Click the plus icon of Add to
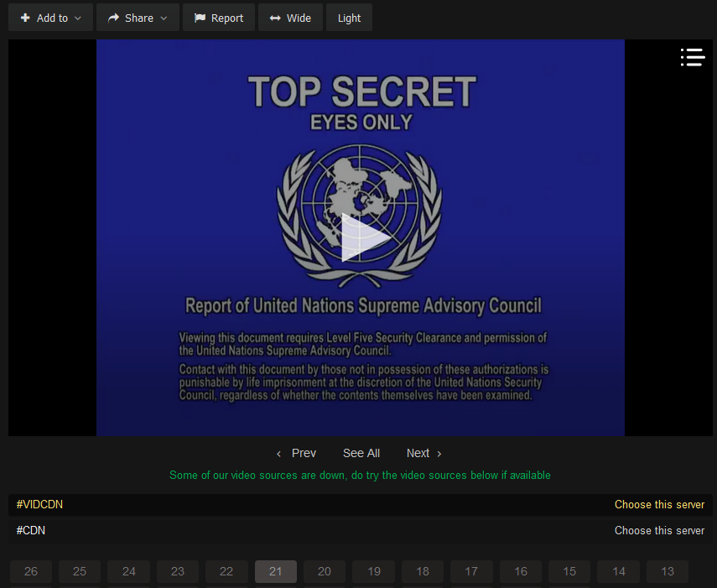717x588 pixels. [x=26, y=18]
